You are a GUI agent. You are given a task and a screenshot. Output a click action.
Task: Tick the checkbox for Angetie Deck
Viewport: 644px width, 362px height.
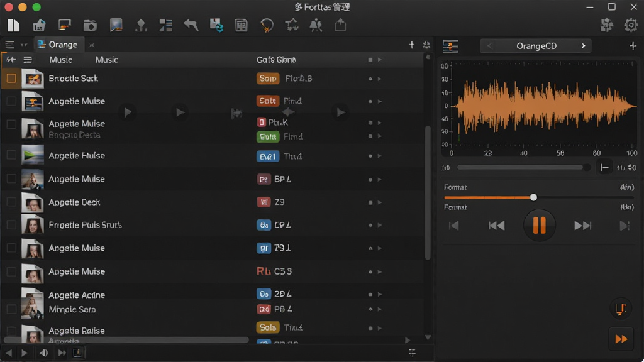pos(11,202)
